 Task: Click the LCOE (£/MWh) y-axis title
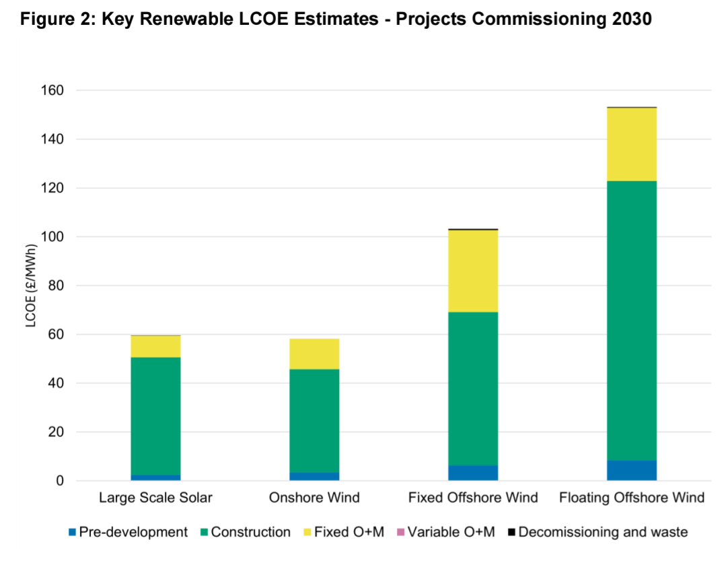coord(30,286)
